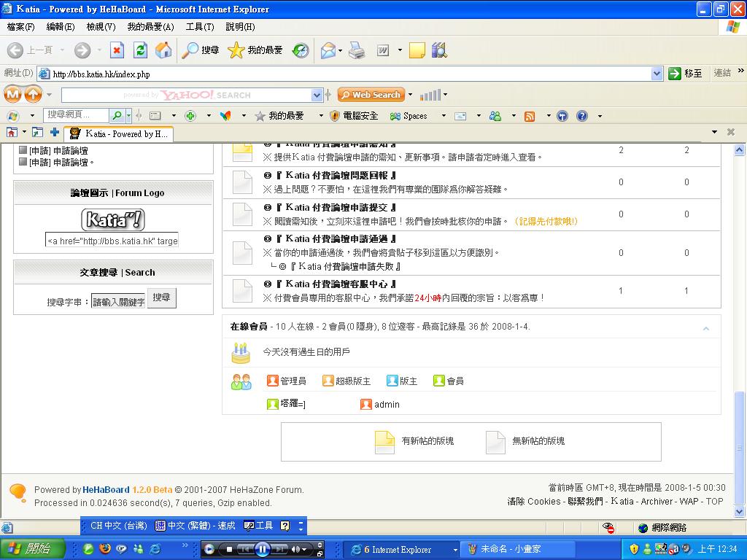Pause playback in the taskbar media player
The height and width of the screenshot is (560, 747).
point(263,549)
